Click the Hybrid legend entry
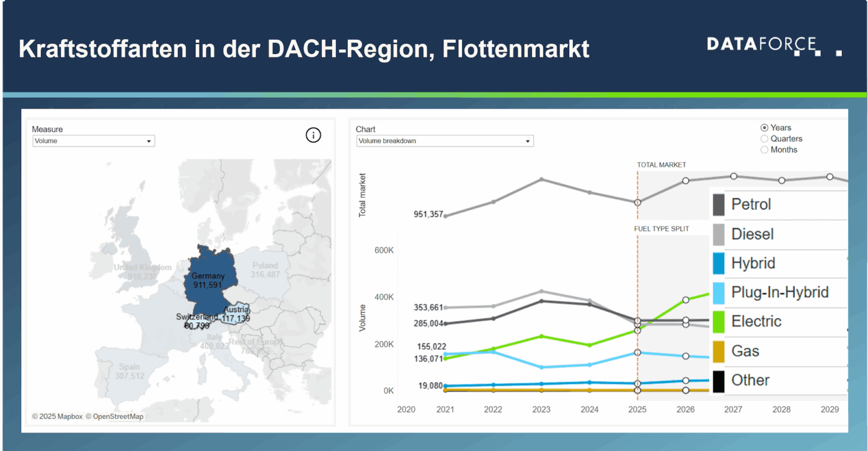Image resolution: width=868 pixels, height=451 pixels. pos(753,263)
